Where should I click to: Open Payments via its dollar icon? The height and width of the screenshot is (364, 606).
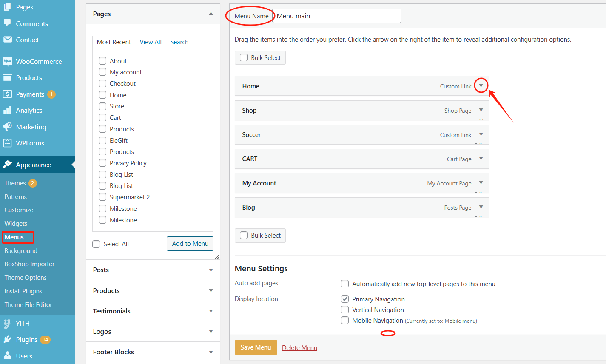(7, 94)
